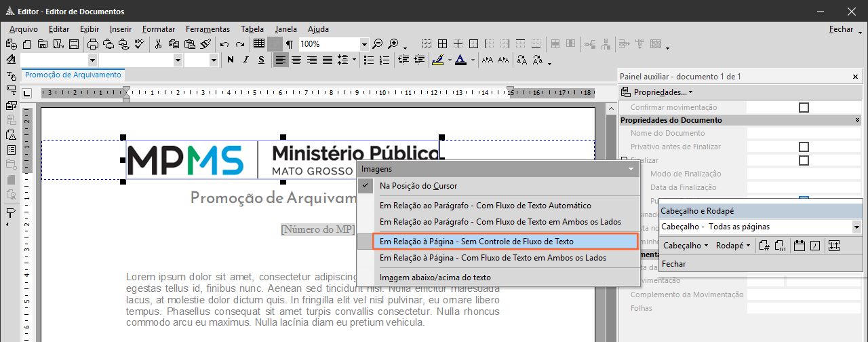
Task: Click the Nome do Documento field
Action: (805, 133)
